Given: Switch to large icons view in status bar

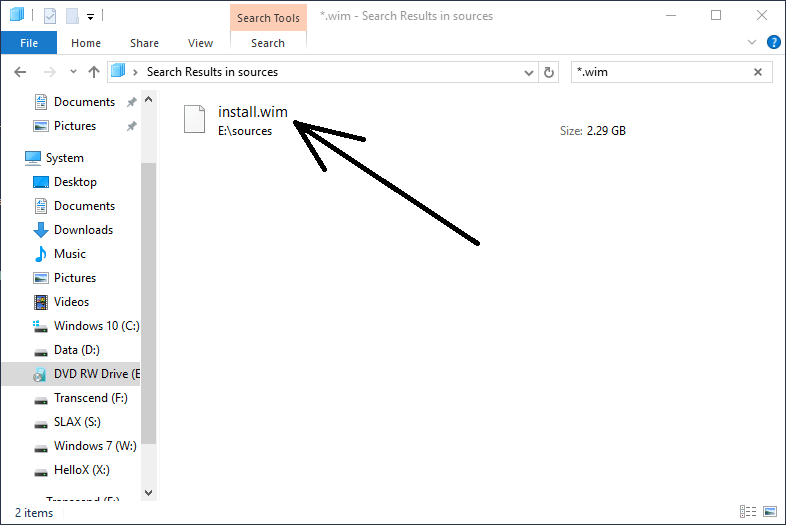Looking at the screenshot, I should pos(770,513).
